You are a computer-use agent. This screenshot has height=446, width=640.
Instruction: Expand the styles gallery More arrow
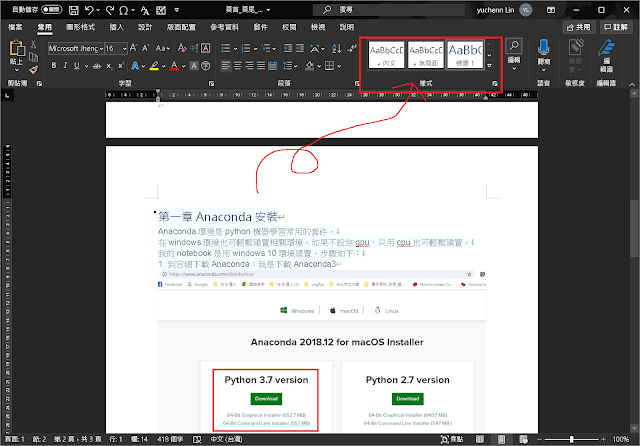tap(489, 66)
